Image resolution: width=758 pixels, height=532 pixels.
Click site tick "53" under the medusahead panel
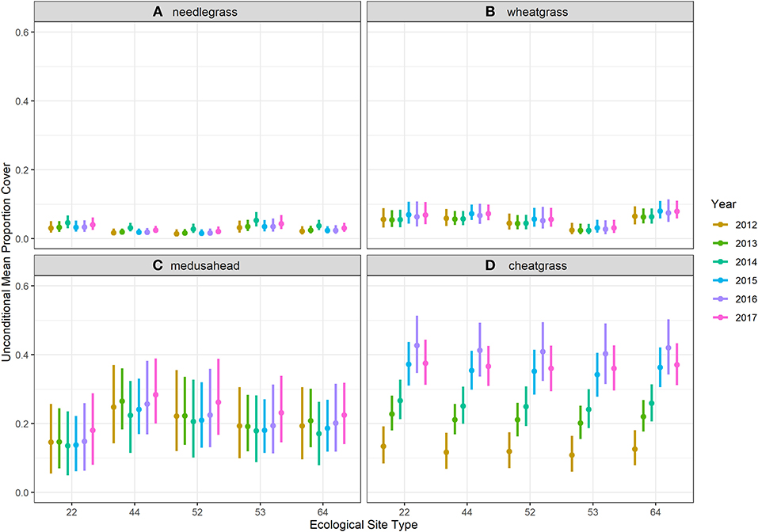(x=260, y=512)
